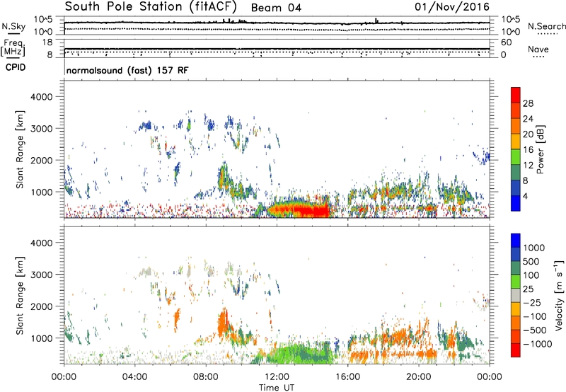Screen dimensions: 566x392
Task: Click the "-1000" label on velocity colorbar
Action: [537, 344]
